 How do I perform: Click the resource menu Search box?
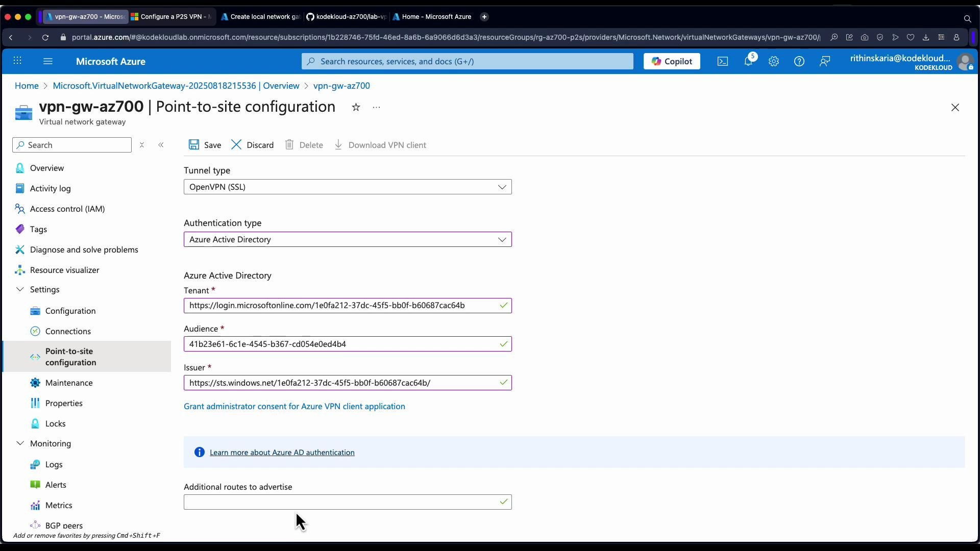(x=72, y=145)
